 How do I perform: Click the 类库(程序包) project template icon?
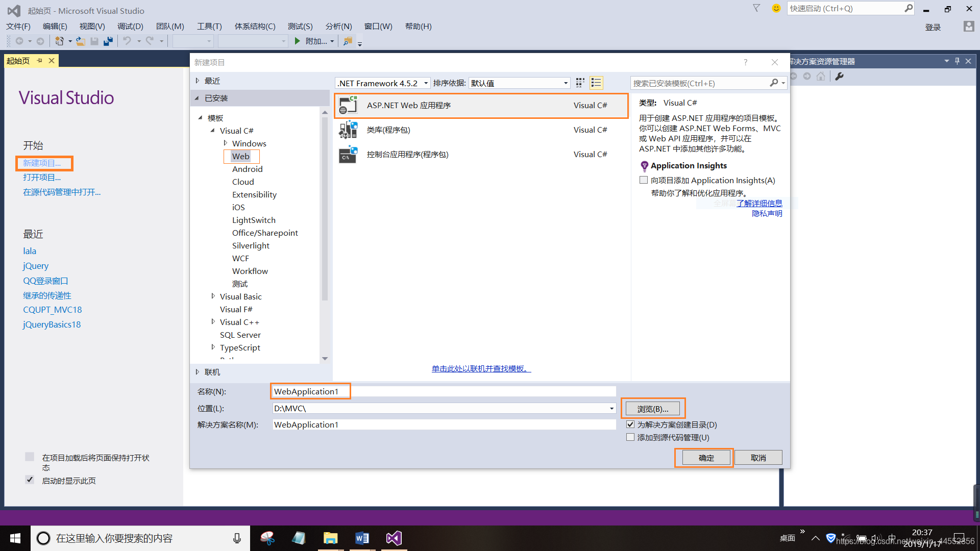pos(348,129)
